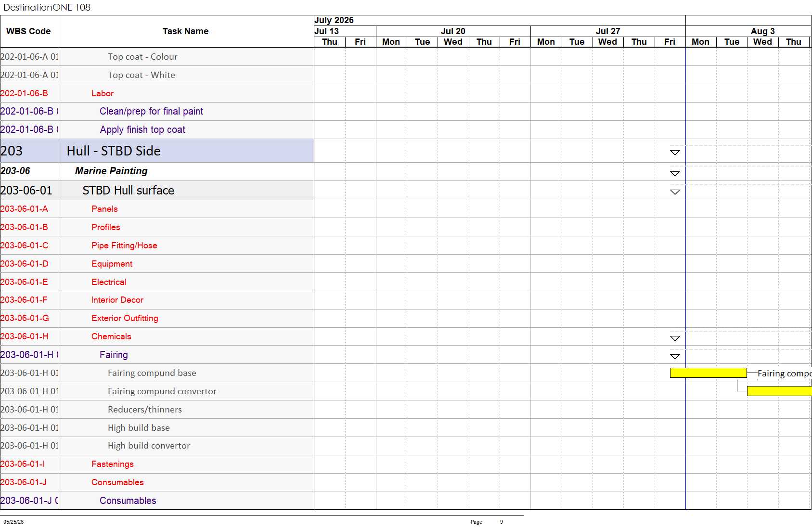Image resolution: width=812 pixels, height=528 pixels.
Task: Click the Fairing compound bar label
Action: (785, 373)
